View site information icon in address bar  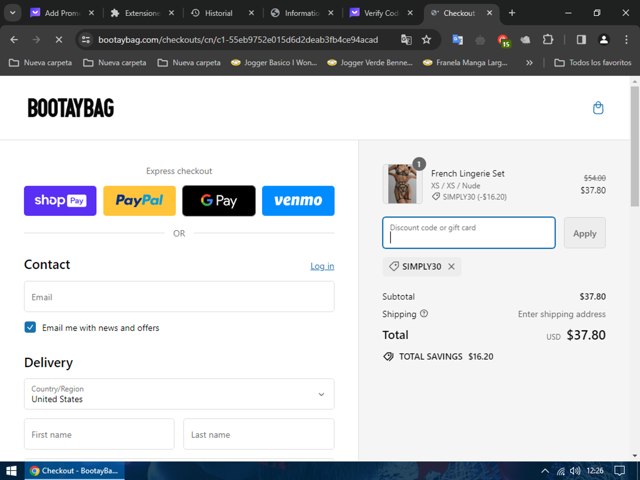click(x=86, y=40)
